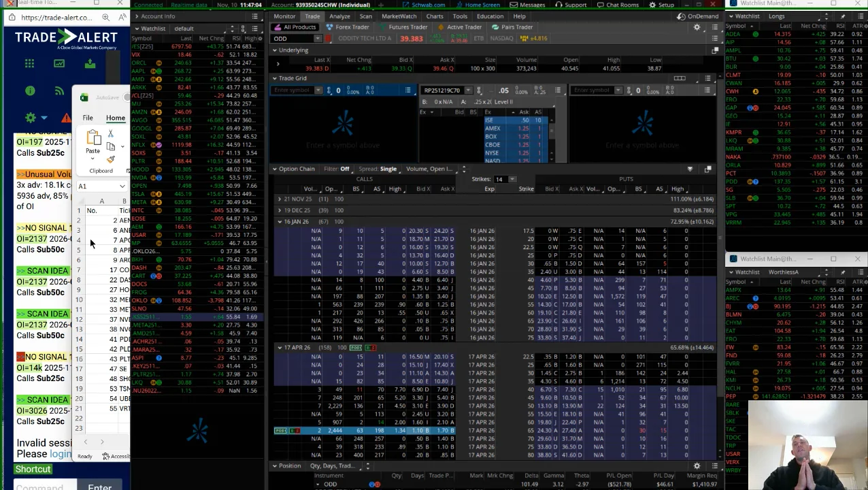The width and height of the screenshot is (868, 490).
Task: Switch to Analyze tab
Action: 339,16
